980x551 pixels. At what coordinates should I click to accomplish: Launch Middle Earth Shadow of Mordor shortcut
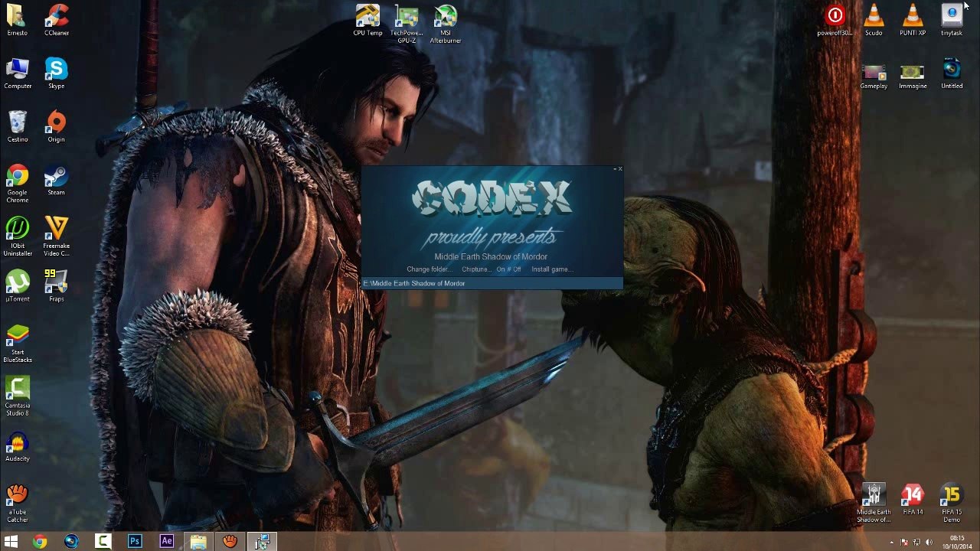(x=874, y=503)
